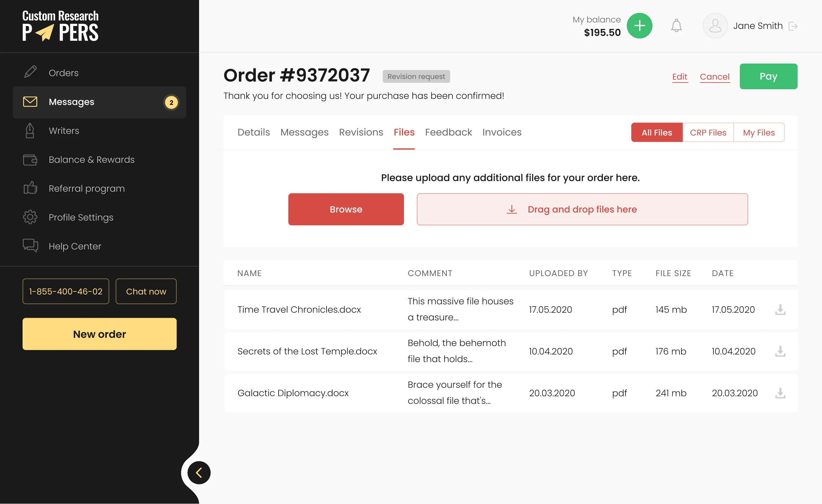Select the All Files filter
The width and height of the screenshot is (822, 504).
coord(657,133)
